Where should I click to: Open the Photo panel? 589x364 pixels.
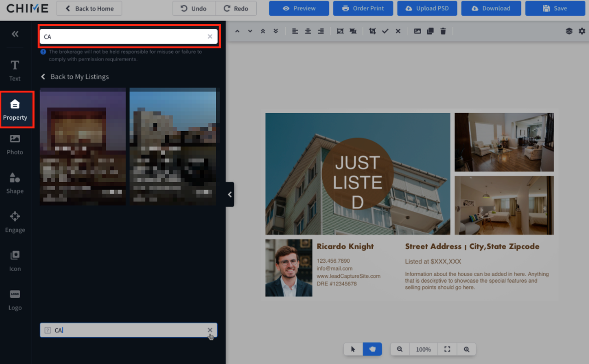tap(15, 144)
